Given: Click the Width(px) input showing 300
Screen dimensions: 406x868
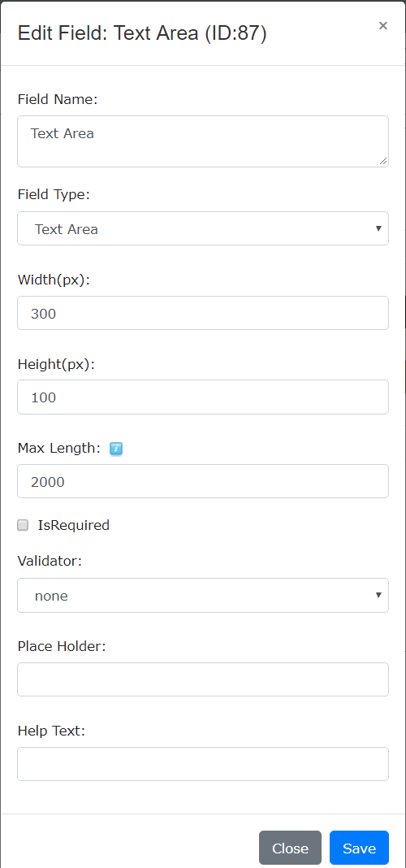Looking at the screenshot, I should point(203,313).
